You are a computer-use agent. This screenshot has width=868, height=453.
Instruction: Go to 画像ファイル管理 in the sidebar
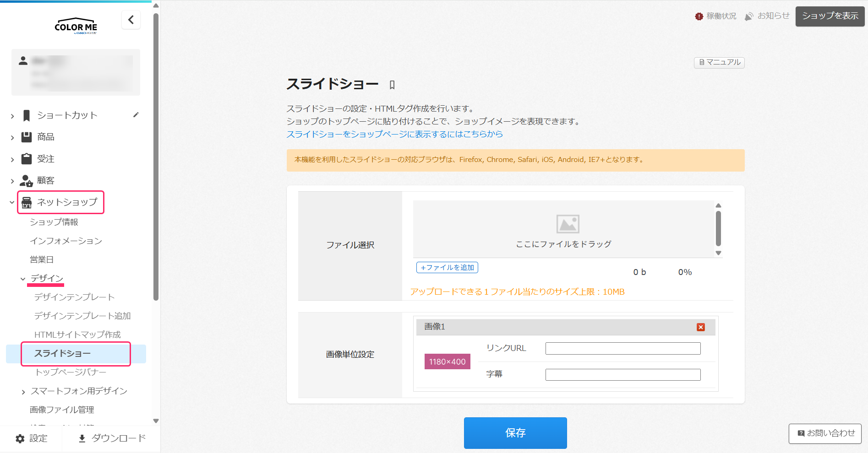62,410
